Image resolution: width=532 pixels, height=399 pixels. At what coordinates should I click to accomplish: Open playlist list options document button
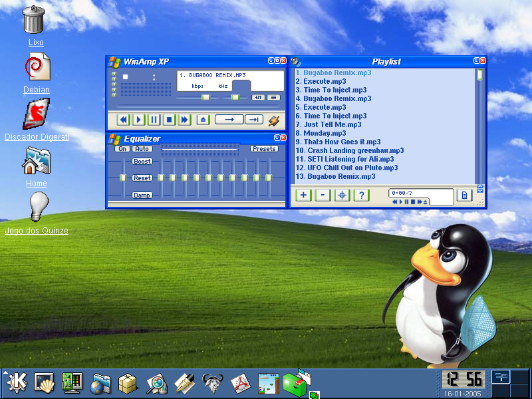(464, 195)
